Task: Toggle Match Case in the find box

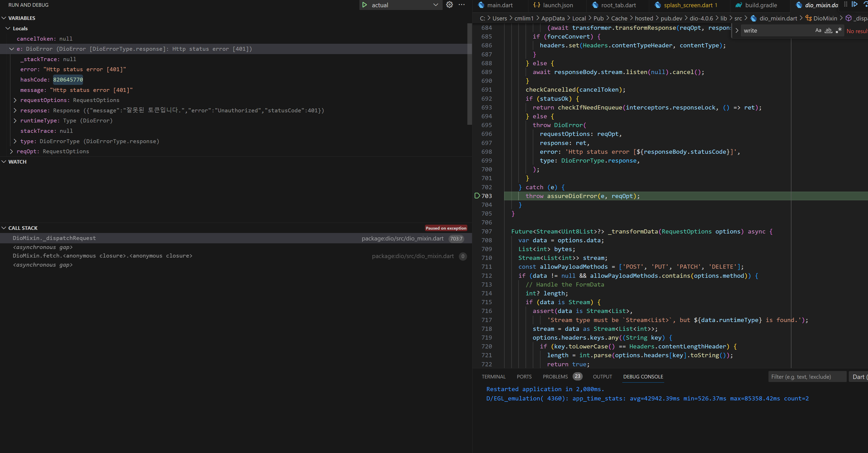Action: click(x=818, y=30)
